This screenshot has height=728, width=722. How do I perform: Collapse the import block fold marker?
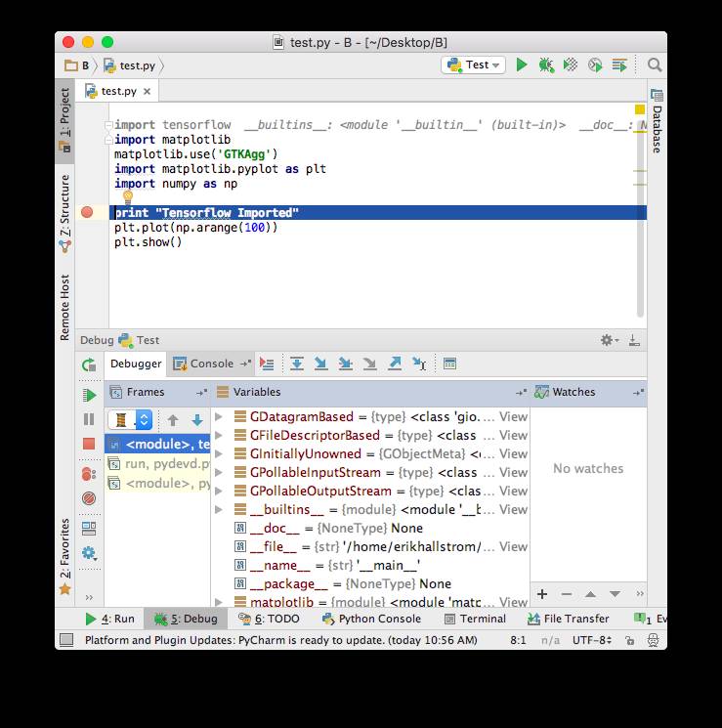[108, 125]
